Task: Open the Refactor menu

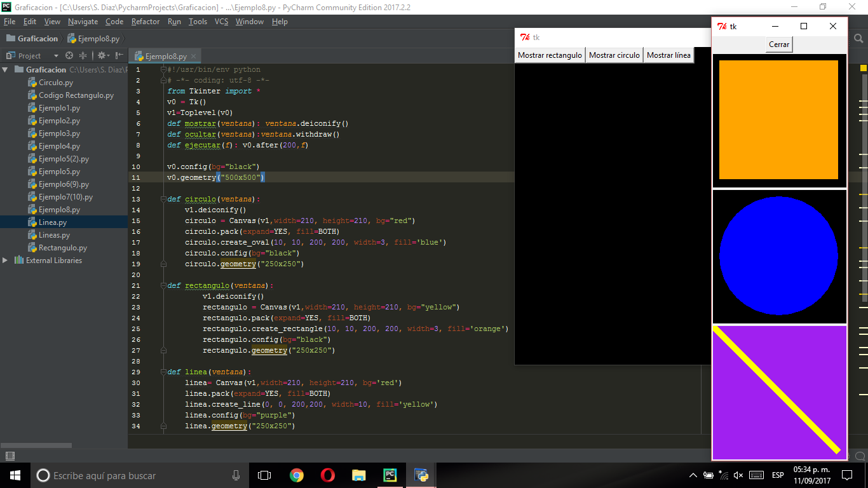Action: (146, 21)
